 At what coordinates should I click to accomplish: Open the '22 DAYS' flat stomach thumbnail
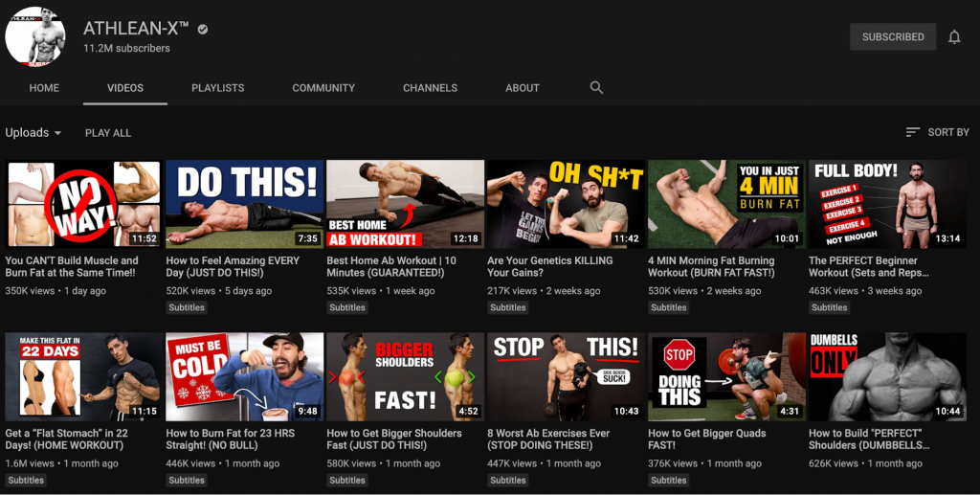83,377
